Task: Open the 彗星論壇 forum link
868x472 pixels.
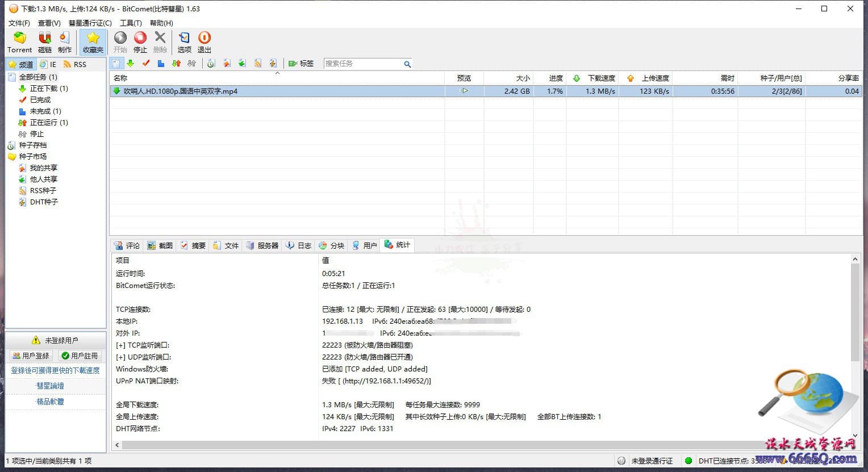Action: click(x=50, y=386)
